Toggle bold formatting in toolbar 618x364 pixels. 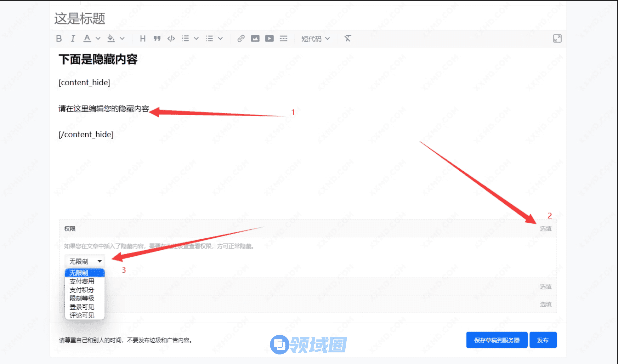[59, 38]
